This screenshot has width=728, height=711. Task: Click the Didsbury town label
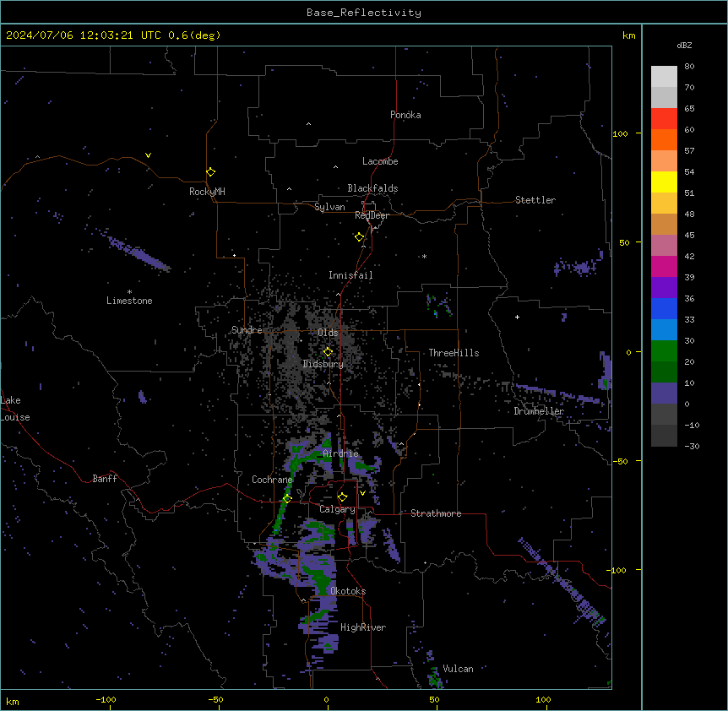323,364
